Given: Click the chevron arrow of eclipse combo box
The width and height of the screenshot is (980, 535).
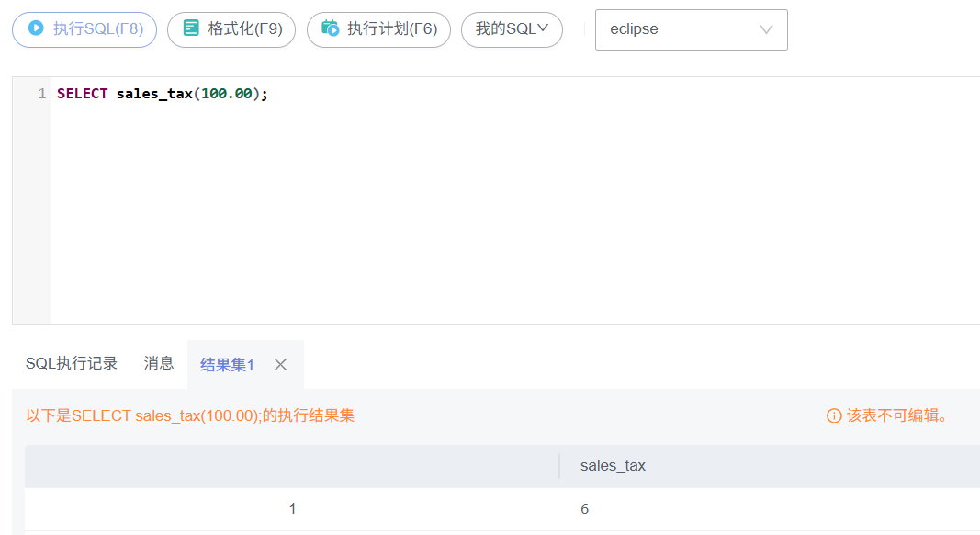Looking at the screenshot, I should point(766,29).
